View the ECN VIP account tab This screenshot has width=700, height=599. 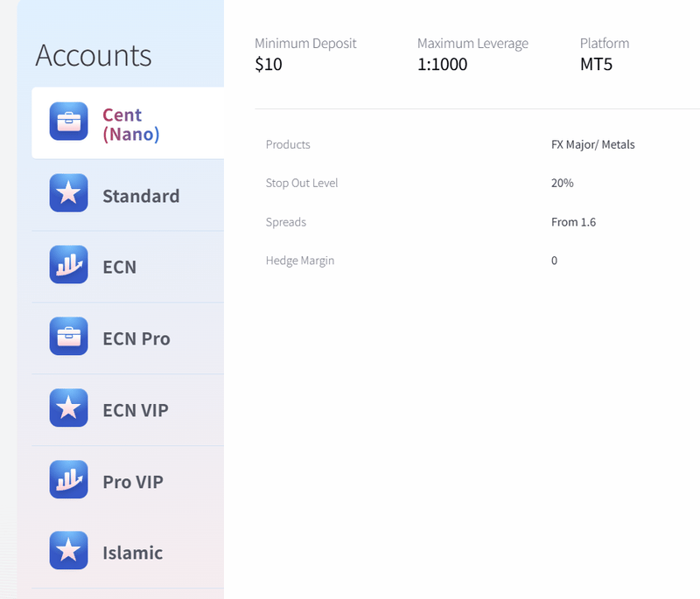pyautogui.click(x=128, y=410)
